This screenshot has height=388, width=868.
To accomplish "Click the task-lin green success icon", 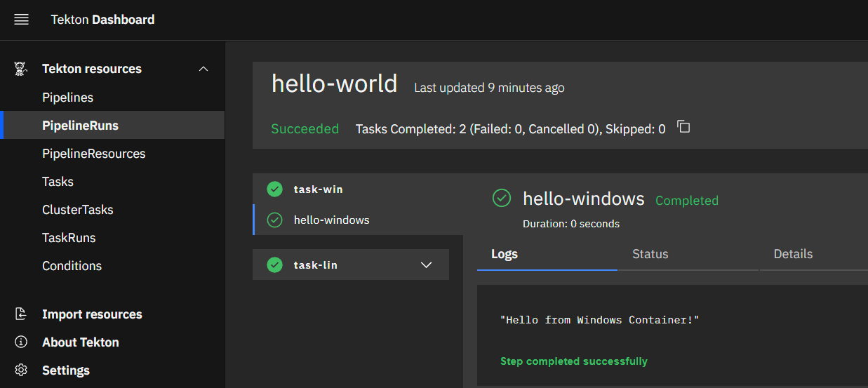I will [x=275, y=265].
